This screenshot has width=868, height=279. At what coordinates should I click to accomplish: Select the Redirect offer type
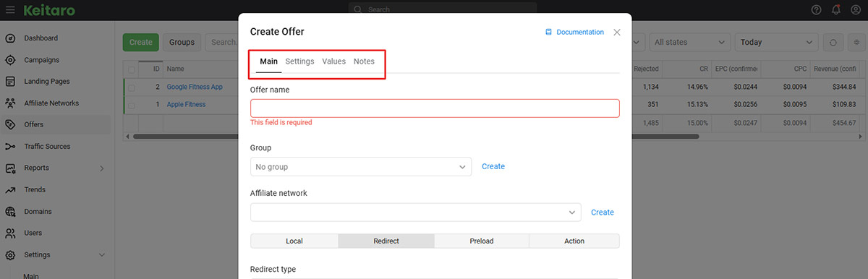click(386, 241)
